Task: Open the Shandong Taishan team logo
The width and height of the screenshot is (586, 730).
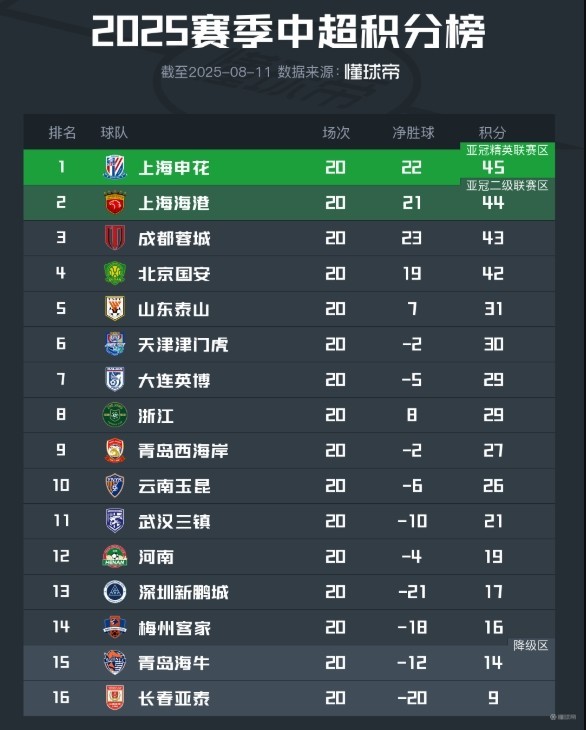Action: tap(115, 309)
